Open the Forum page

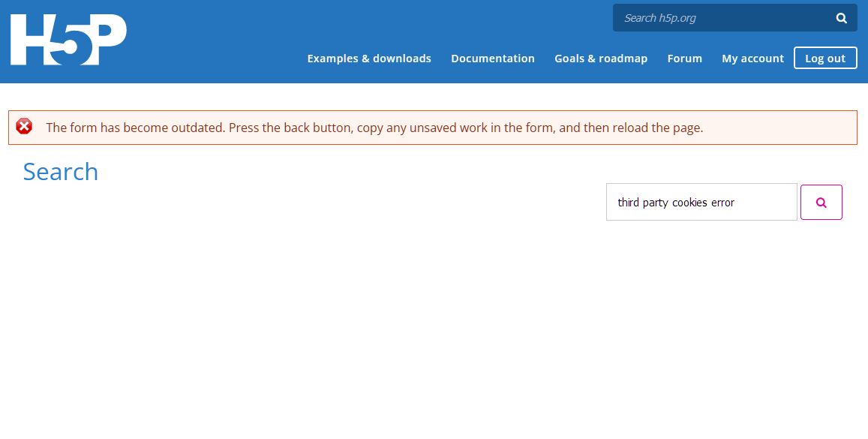[684, 58]
